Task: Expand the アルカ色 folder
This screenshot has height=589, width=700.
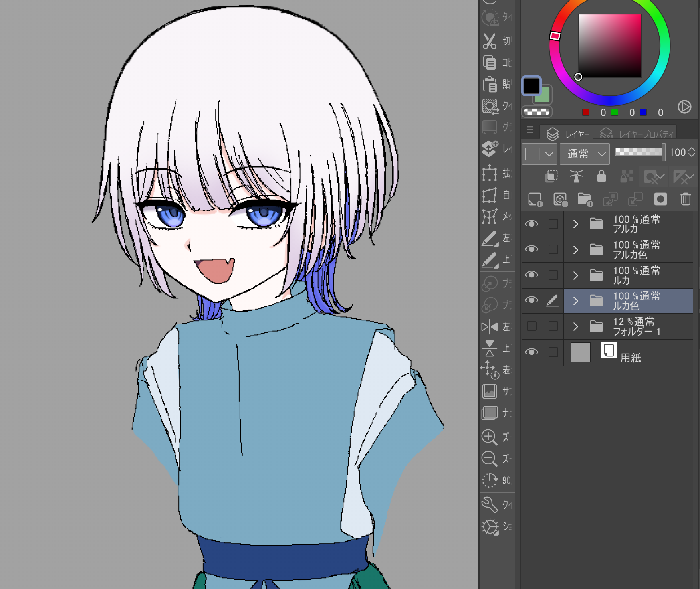Action: (575, 250)
